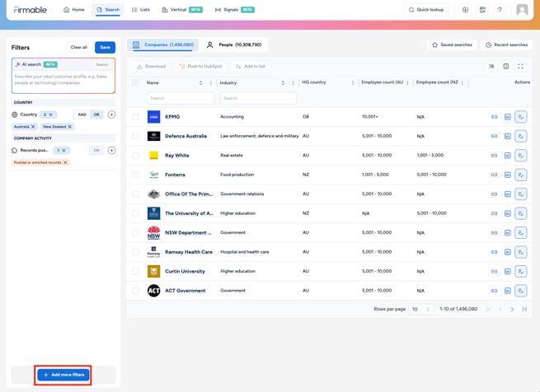Select the NSW Department row checkbox
The height and width of the screenshot is (392, 540).
pyautogui.click(x=135, y=233)
